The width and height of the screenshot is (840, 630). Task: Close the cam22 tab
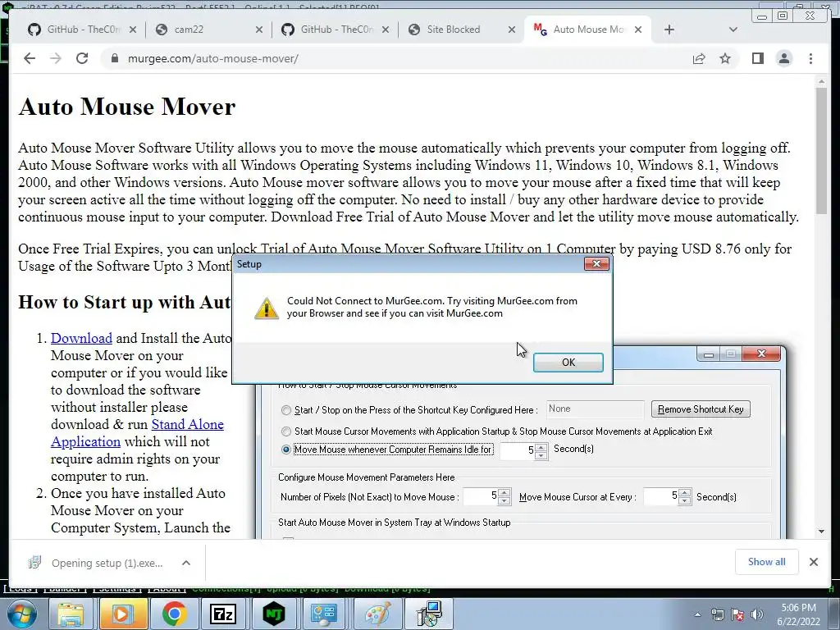pyautogui.click(x=258, y=30)
